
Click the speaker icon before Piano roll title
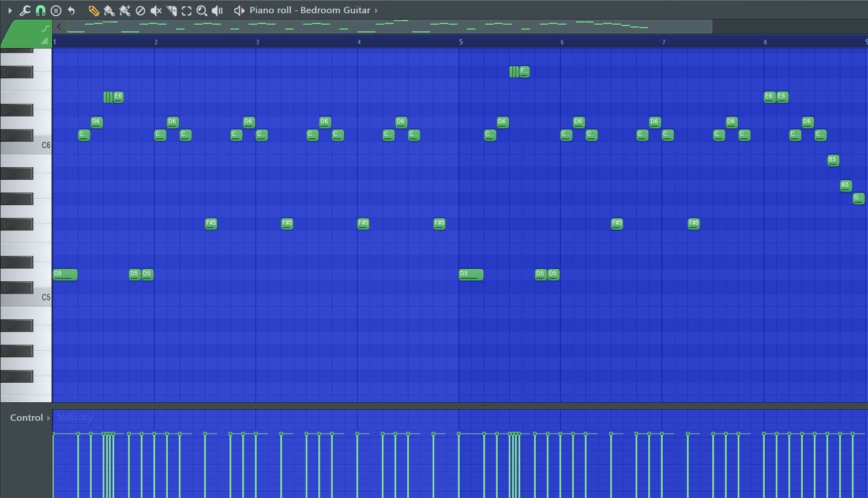[239, 10]
